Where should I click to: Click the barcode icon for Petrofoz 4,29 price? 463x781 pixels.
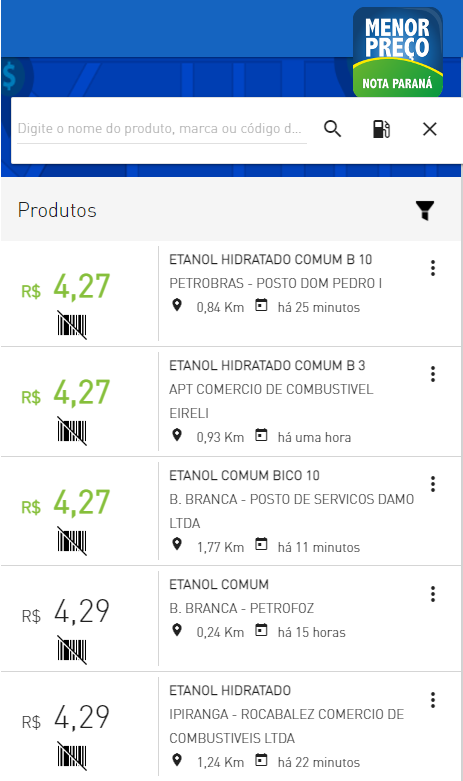coord(72,650)
